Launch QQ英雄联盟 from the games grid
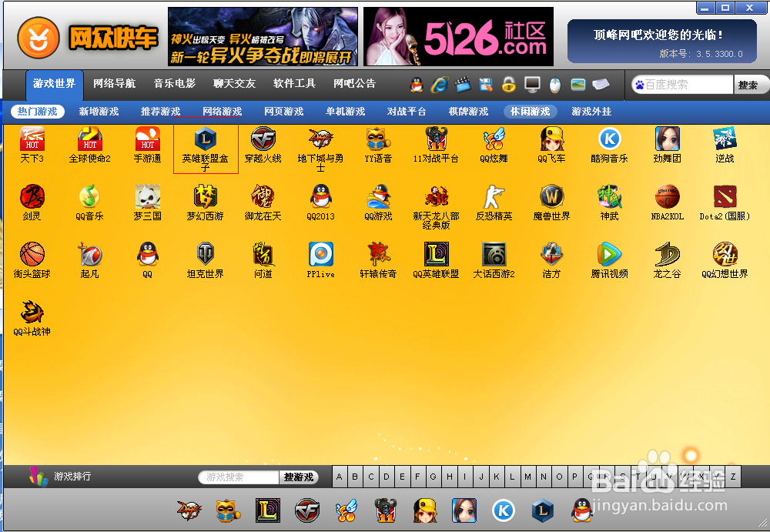Image resolution: width=770 pixels, height=532 pixels. (x=436, y=260)
